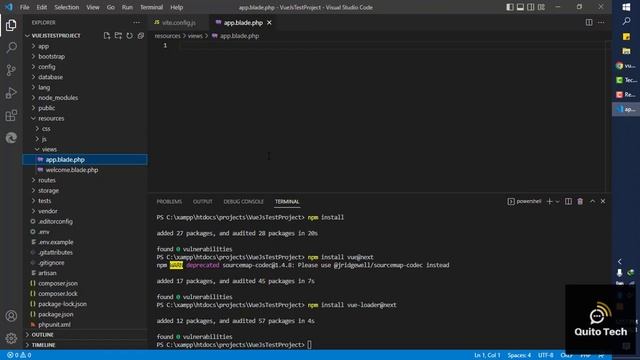Open Run and Debug view
Screen dimensions: 640x360
coord(11,93)
